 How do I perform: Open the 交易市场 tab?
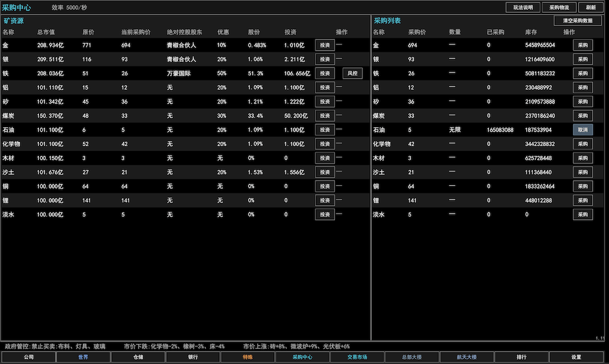(x=357, y=357)
